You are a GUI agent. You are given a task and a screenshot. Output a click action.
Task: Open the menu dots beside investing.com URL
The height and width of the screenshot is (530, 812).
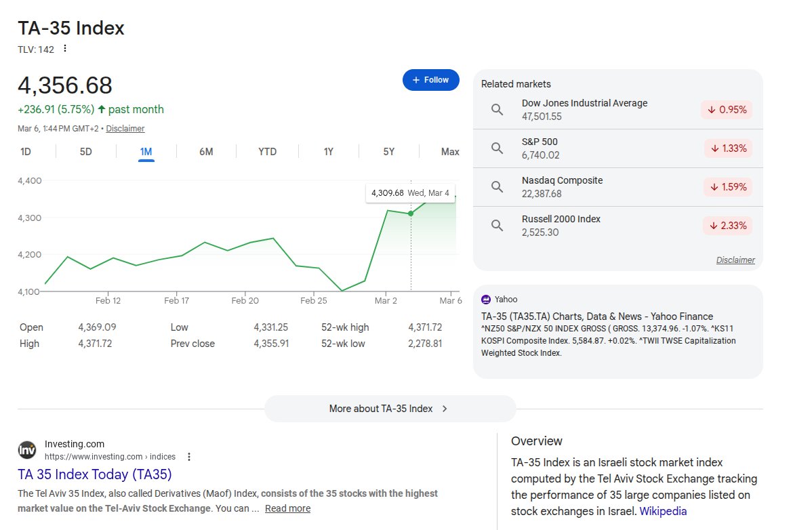click(189, 457)
